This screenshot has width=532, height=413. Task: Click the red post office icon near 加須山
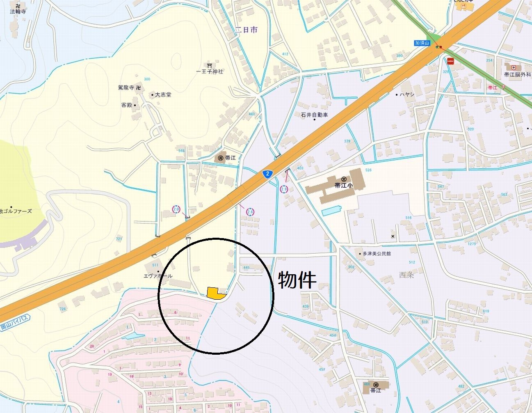(x=450, y=61)
